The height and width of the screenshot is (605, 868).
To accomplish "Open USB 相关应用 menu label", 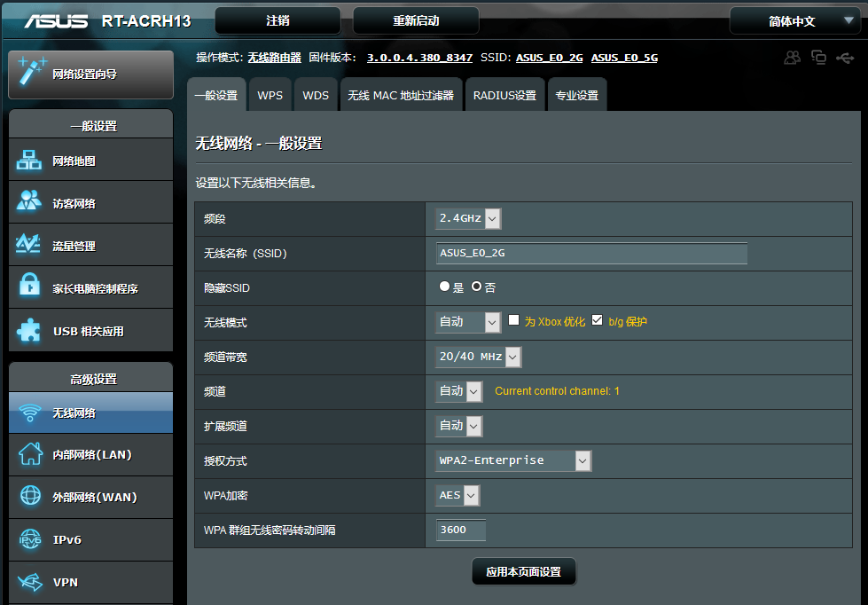I will [x=89, y=331].
